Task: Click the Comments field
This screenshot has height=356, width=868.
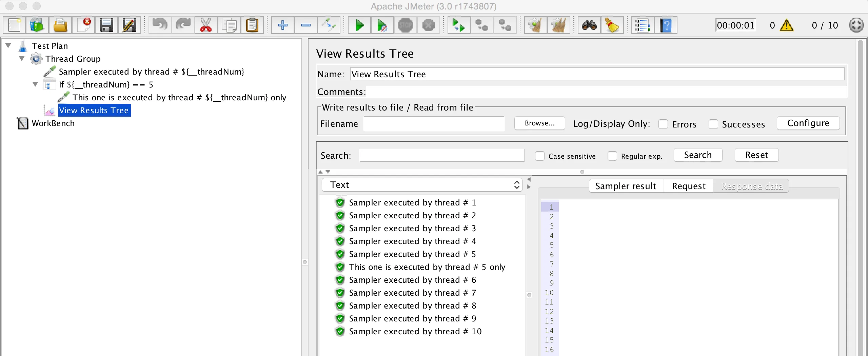Action: coord(606,92)
